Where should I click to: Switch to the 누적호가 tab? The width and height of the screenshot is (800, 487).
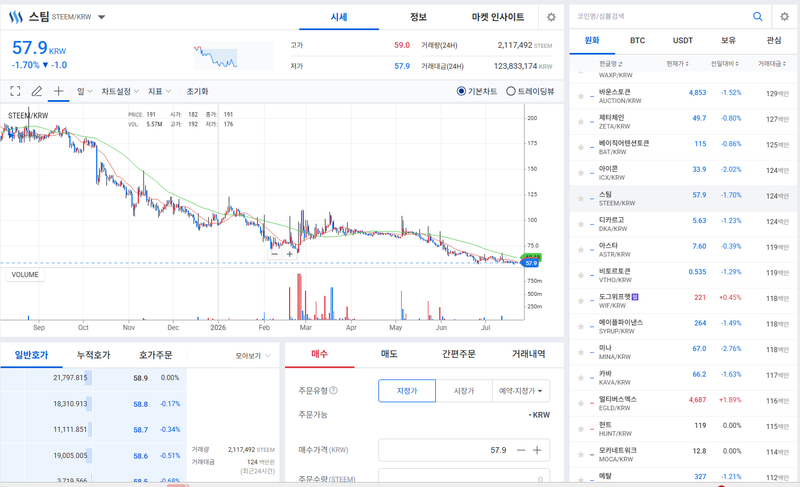(x=93, y=355)
